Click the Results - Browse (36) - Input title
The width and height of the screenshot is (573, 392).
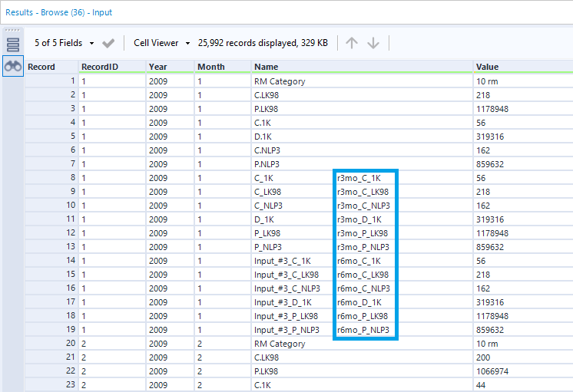click(x=59, y=12)
